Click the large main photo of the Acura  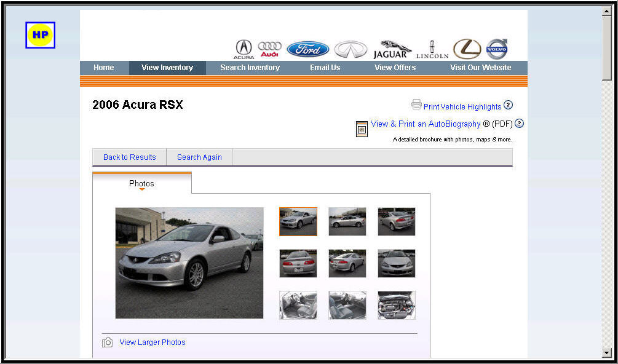pos(189,263)
